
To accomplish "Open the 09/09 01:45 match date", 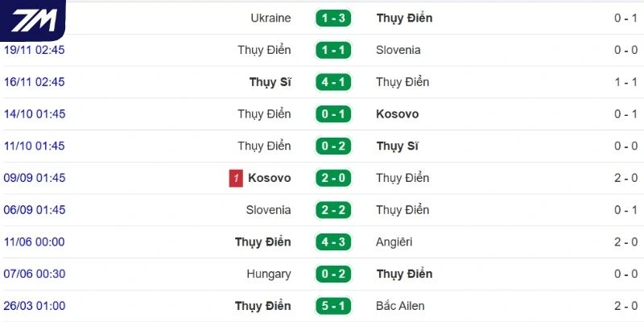I will click(35, 178).
